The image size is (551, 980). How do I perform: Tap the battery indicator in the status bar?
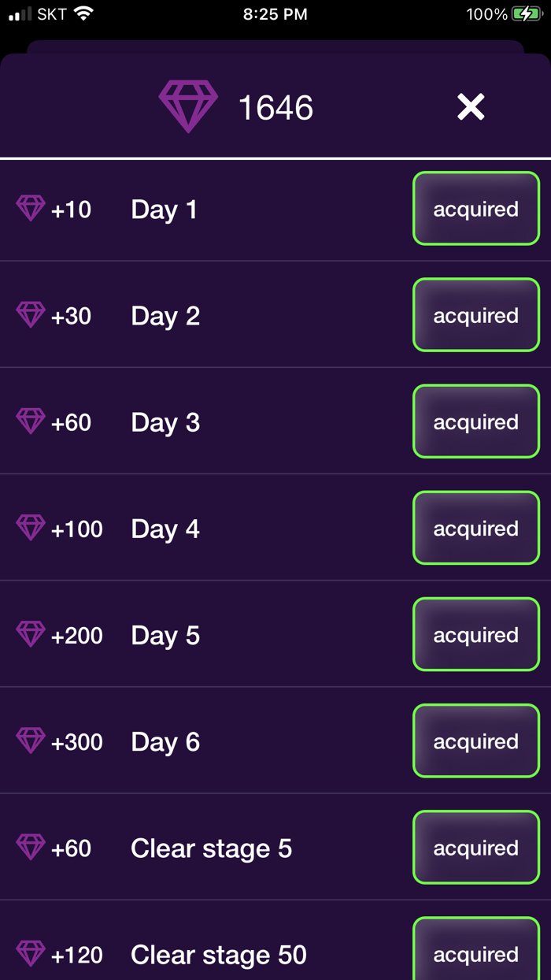(526, 14)
